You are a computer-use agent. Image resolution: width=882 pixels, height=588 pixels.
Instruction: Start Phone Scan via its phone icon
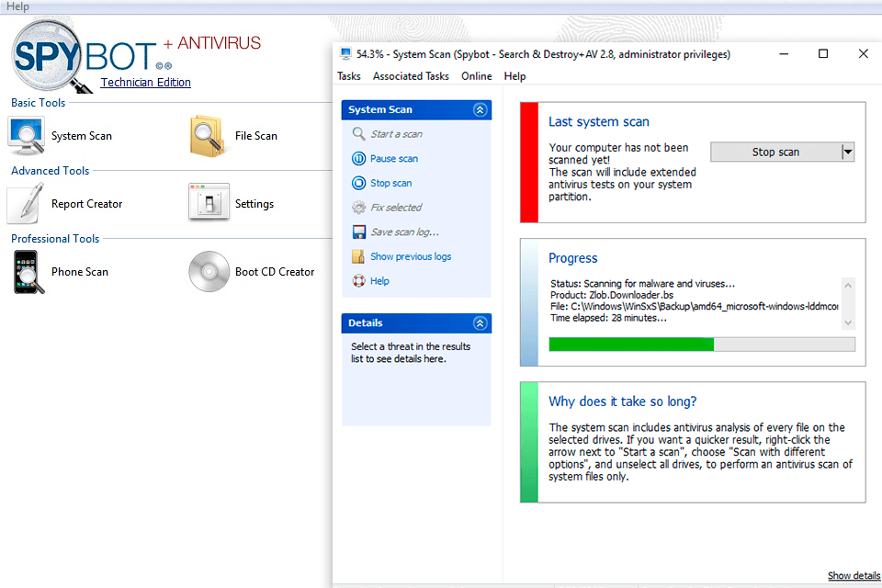click(x=28, y=272)
